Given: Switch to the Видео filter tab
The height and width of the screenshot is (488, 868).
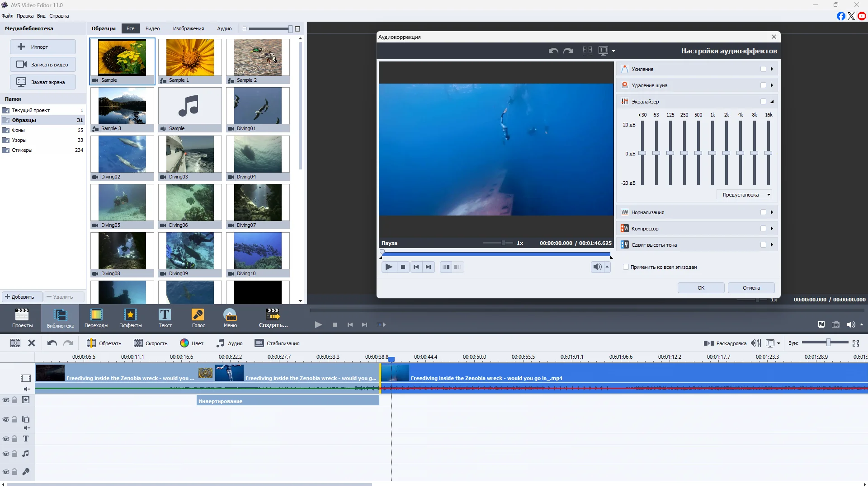Looking at the screenshot, I should coord(152,28).
